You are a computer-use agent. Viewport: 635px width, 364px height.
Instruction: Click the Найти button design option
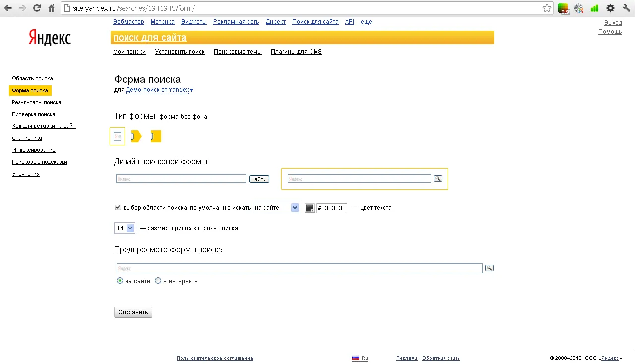coord(259,179)
